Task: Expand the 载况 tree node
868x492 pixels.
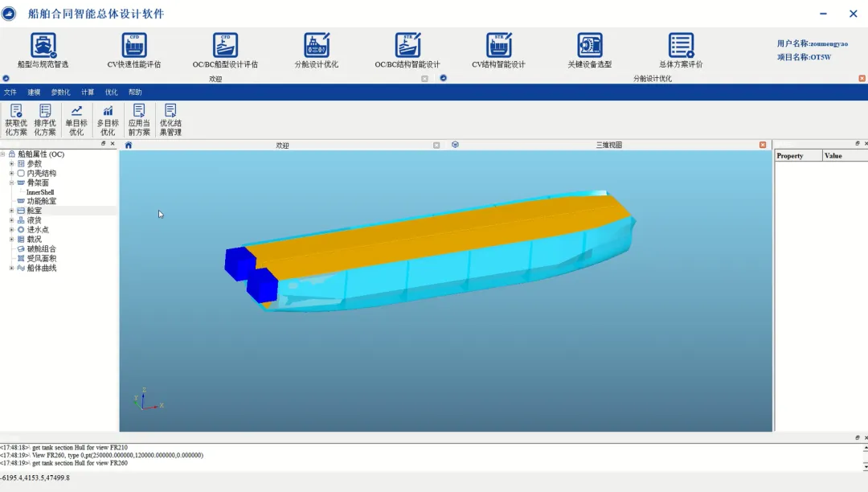Action: (11, 240)
